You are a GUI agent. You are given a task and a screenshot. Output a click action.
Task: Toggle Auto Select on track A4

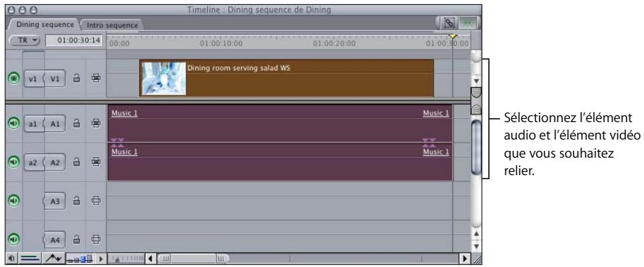tap(96, 239)
